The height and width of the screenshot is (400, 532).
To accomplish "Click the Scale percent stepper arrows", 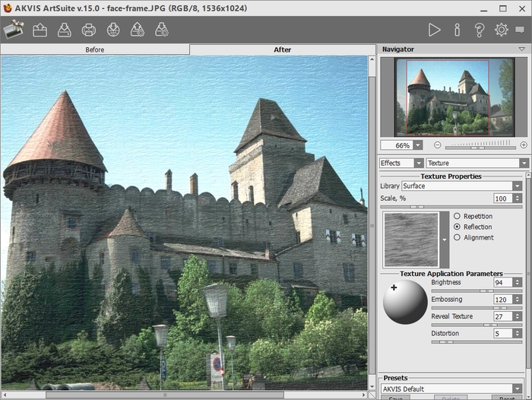I will click(x=517, y=198).
